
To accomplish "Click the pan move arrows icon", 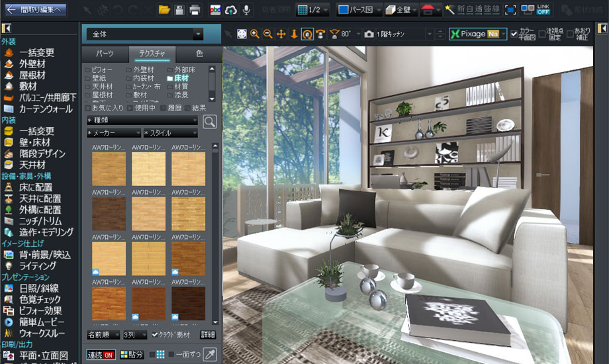I will click(x=281, y=34).
